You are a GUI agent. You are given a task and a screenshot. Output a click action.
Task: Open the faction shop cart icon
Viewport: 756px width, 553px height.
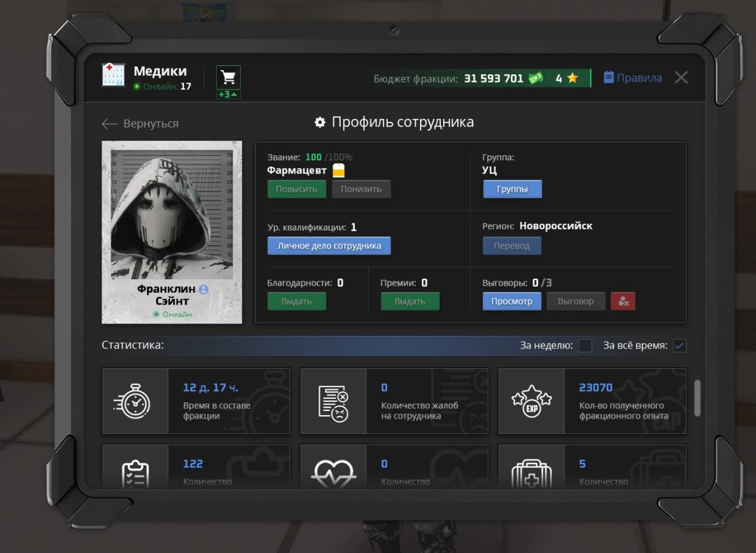pyautogui.click(x=228, y=77)
